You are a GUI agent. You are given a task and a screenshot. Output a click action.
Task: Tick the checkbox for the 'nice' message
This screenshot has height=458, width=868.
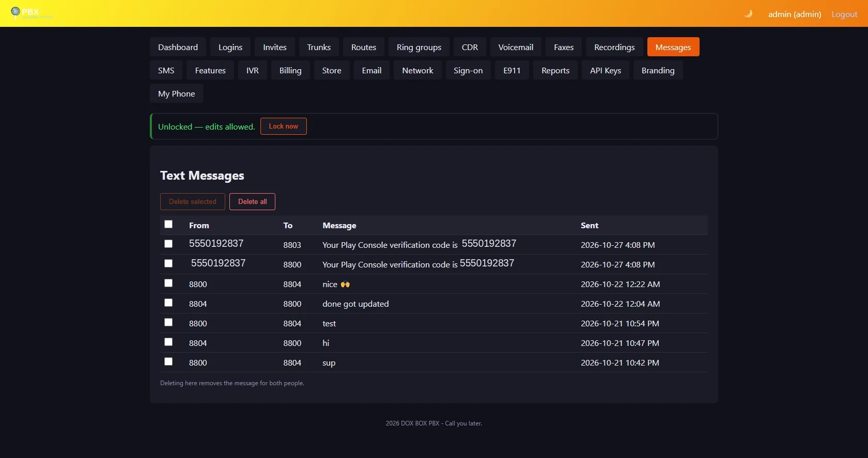tap(168, 283)
